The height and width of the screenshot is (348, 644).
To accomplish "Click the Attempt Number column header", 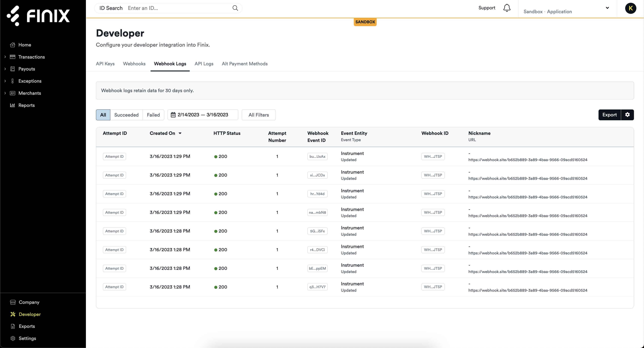I will point(277,137).
